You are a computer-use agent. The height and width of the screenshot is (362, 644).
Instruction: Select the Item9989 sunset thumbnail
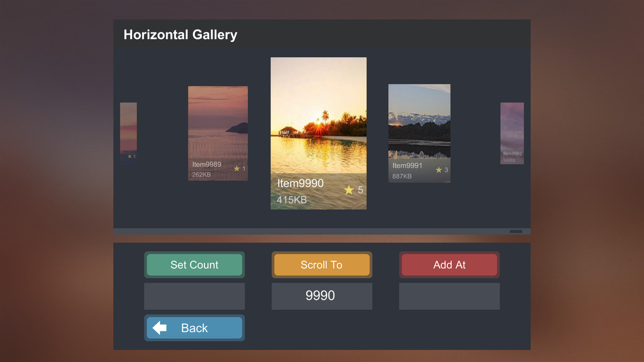pyautogui.click(x=217, y=123)
